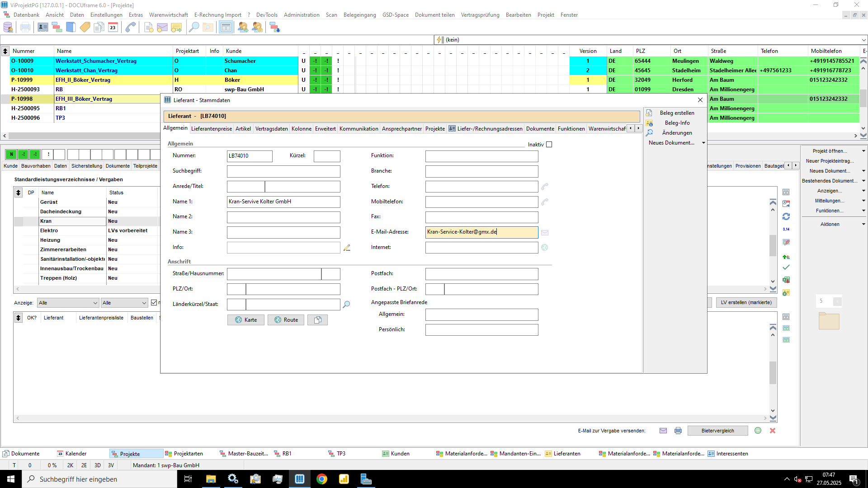The width and height of the screenshot is (868, 488).
Task: Click the new envelope toolbar icon
Action: [x=162, y=28]
